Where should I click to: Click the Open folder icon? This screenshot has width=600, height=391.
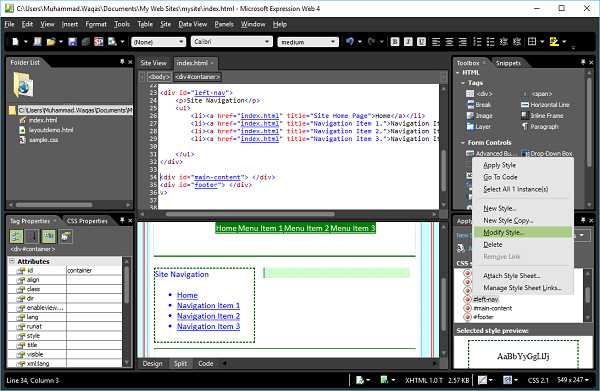tap(51, 42)
